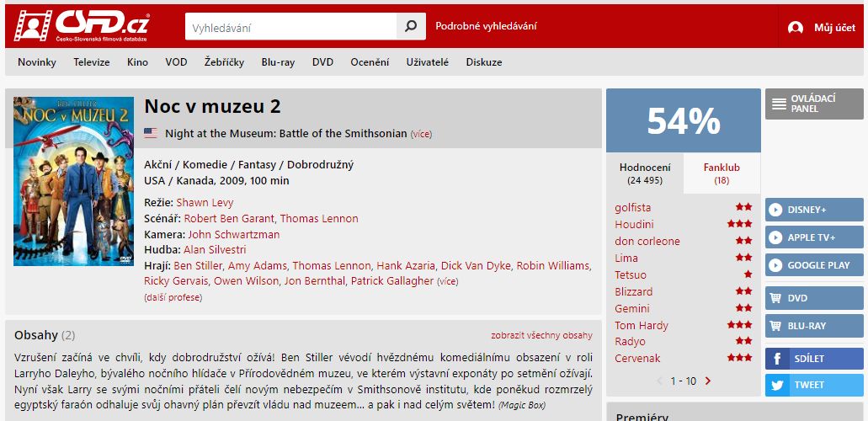Click the search field Vyhledávání
Screen dimensions: 868x421
(x=291, y=27)
